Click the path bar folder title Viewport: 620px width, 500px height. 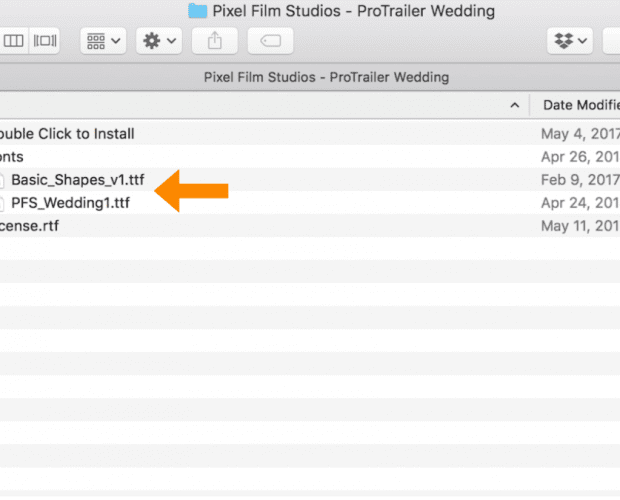pos(326,77)
